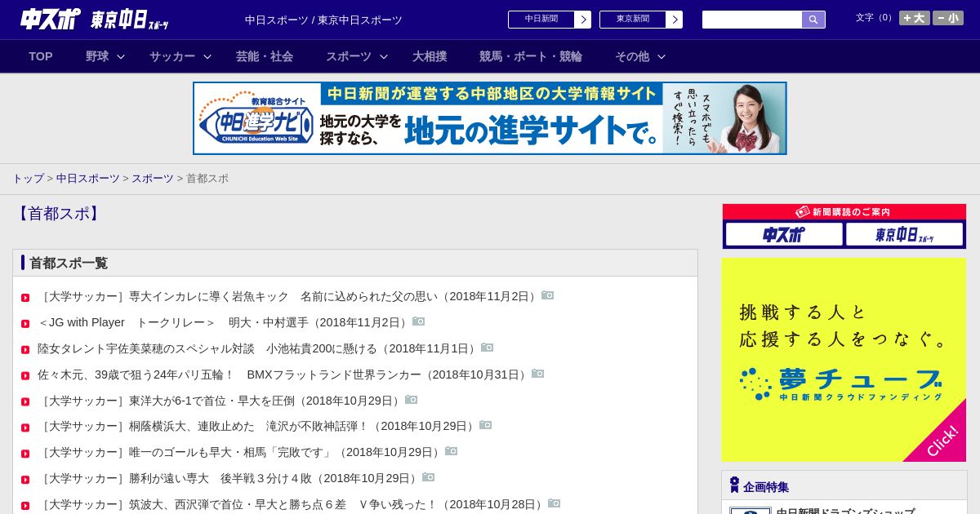980x514 pixels.
Task: Click the 企画特集 ribbon icon
Action: pos(734,485)
